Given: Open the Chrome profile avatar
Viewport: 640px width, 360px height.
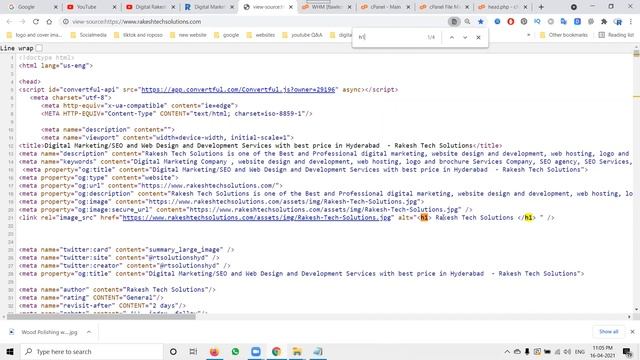Looking at the screenshot, I should (x=618, y=22).
